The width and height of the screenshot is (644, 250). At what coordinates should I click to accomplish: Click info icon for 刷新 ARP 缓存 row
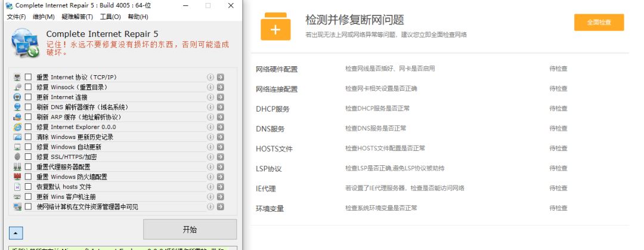click(210, 117)
